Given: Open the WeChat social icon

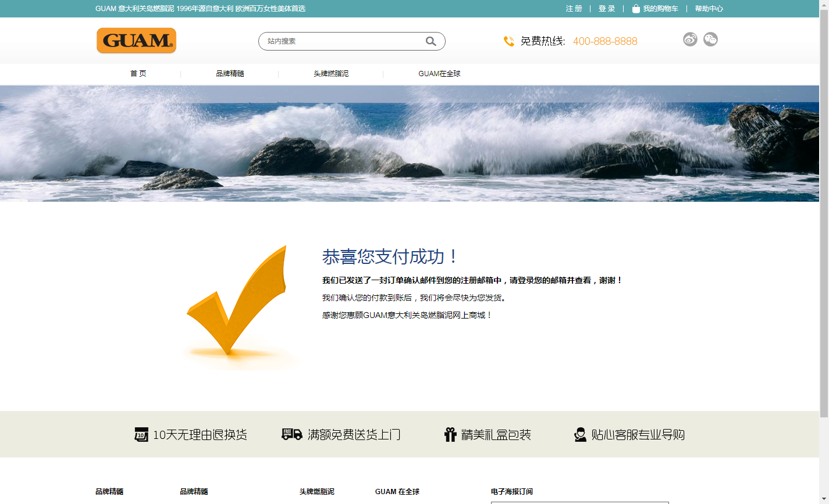Looking at the screenshot, I should [x=710, y=40].
